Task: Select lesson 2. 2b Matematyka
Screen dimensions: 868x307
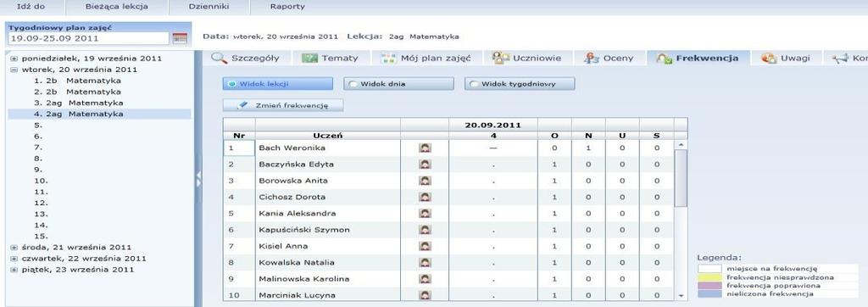Action: pyautogui.click(x=77, y=92)
